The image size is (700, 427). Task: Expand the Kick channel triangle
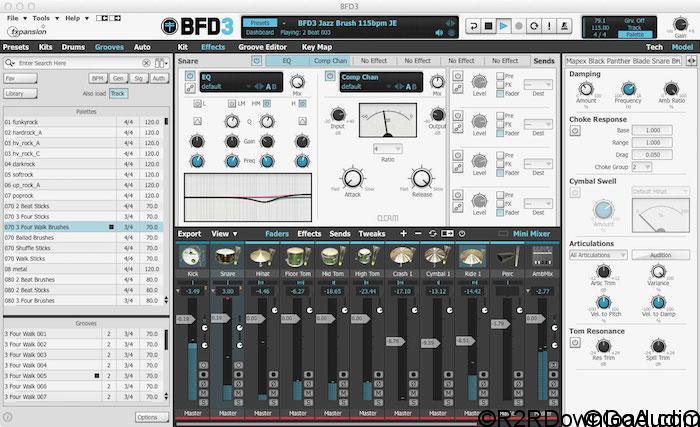179,291
